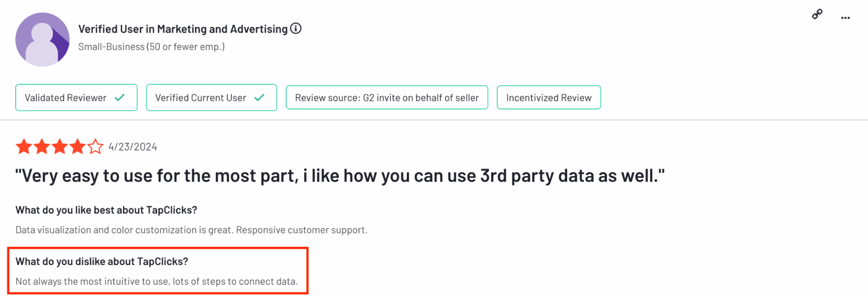This screenshot has height=297, width=868.
Task: Click the Incentivized Review badge
Action: click(x=548, y=97)
